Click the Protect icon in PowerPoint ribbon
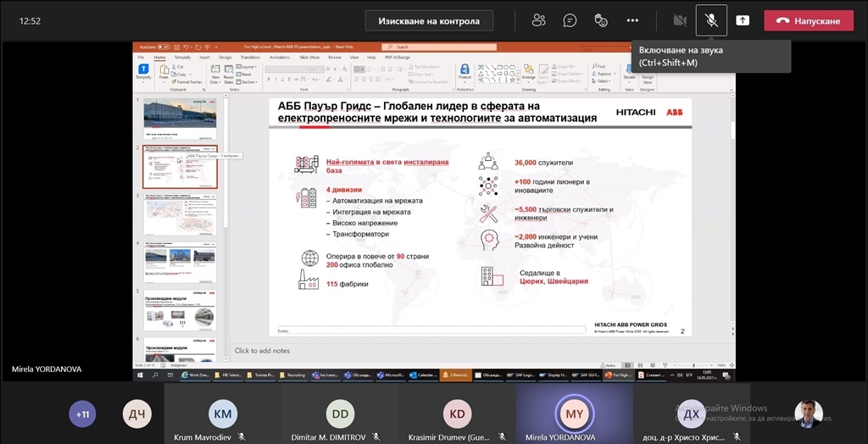The height and width of the screenshot is (444, 868). click(465, 72)
